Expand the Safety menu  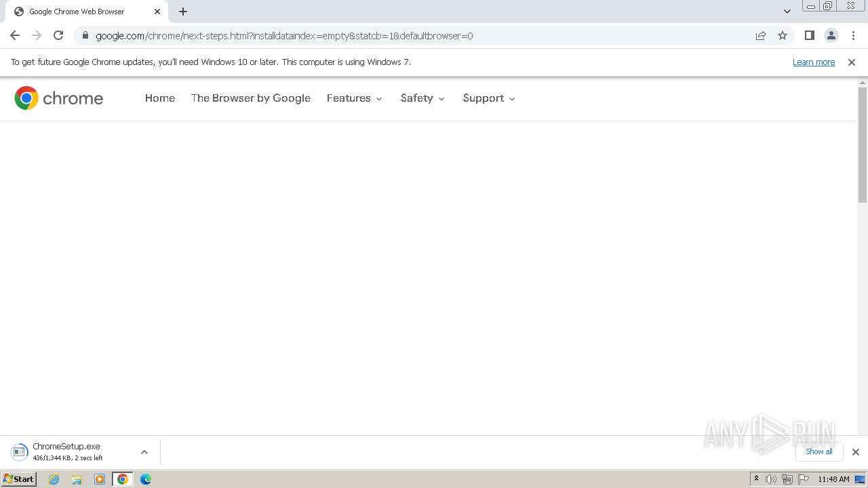point(422,98)
